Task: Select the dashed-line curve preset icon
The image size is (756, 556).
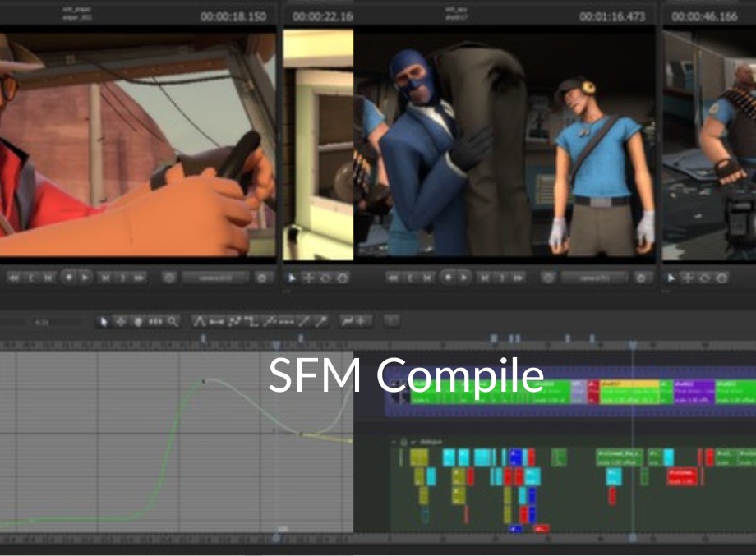Action: pos(288,320)
